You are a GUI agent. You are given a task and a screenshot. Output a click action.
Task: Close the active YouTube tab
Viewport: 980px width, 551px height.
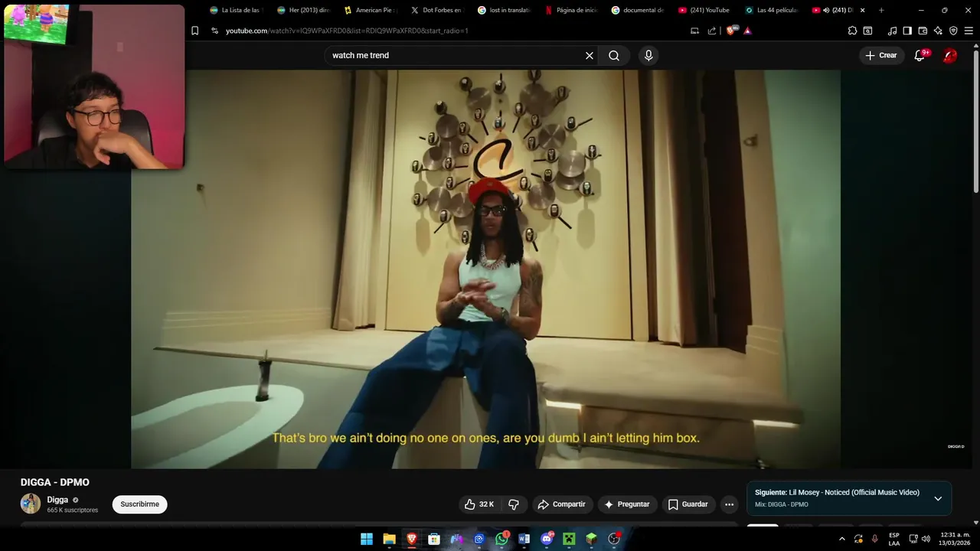863,10
